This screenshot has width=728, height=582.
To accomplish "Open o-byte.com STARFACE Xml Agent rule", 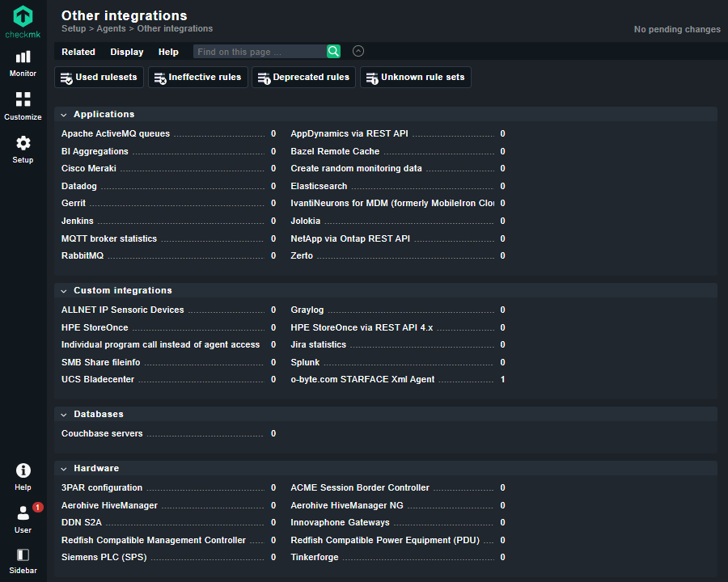I will [362, 380].
